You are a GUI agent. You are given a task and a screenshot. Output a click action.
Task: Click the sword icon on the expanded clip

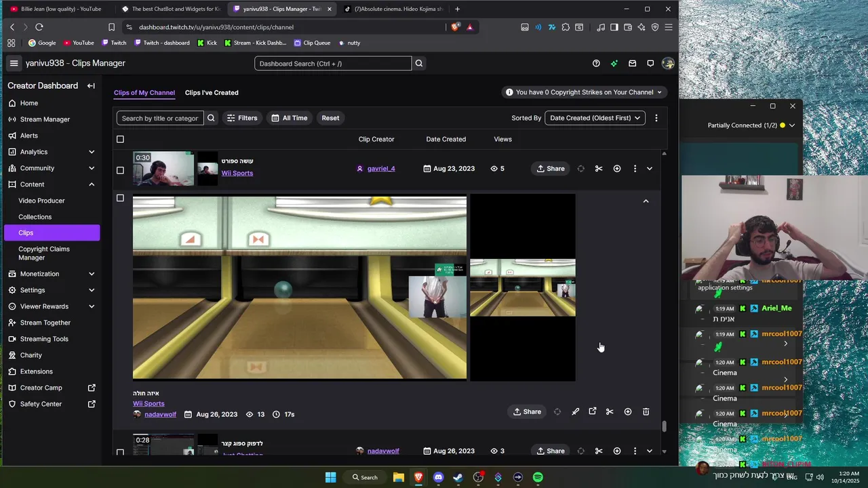575,411
